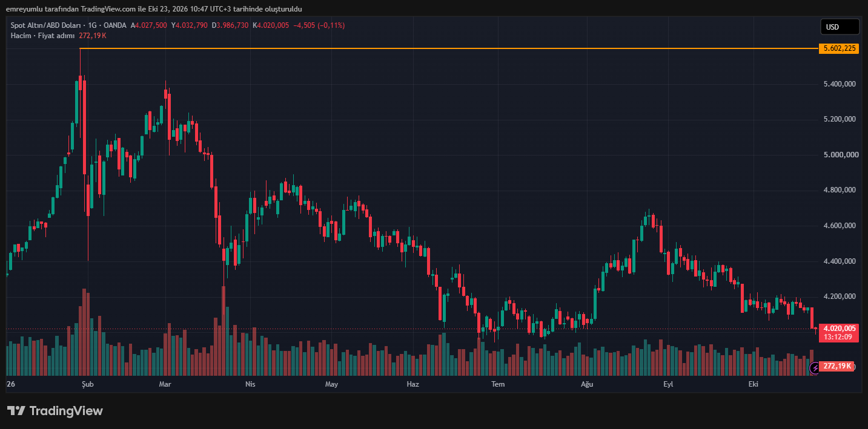The image size is (868, 429).
Task: Click the 'Eki' month label on time axis
Action: coord(754,384)
